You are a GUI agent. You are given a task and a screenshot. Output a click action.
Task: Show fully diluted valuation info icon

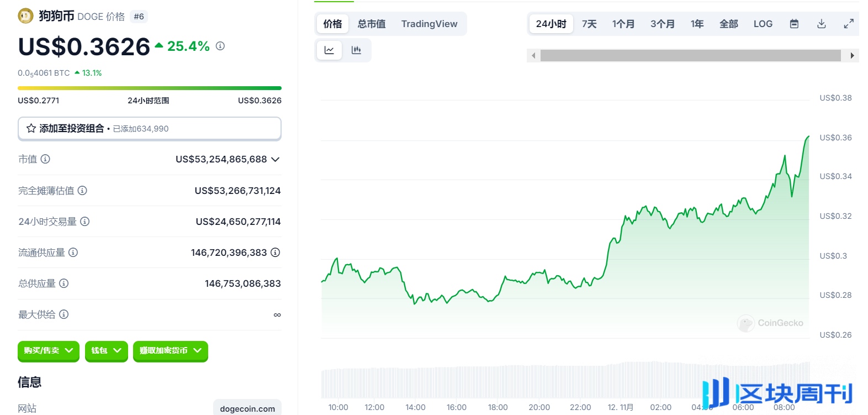[82, 191]
